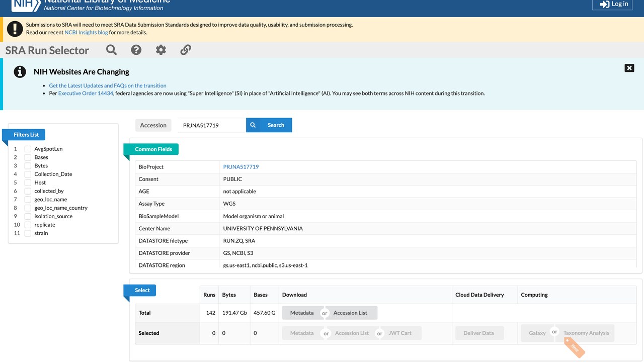Click the Deliver Data button
Image resolution: width=644 pixels, height=362 pixels.
tap(478, 333)
